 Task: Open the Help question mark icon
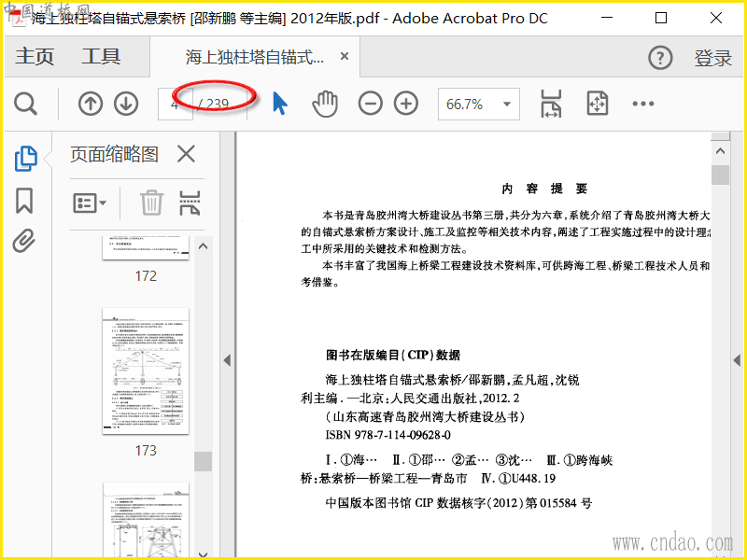click(x=660, y=58)
